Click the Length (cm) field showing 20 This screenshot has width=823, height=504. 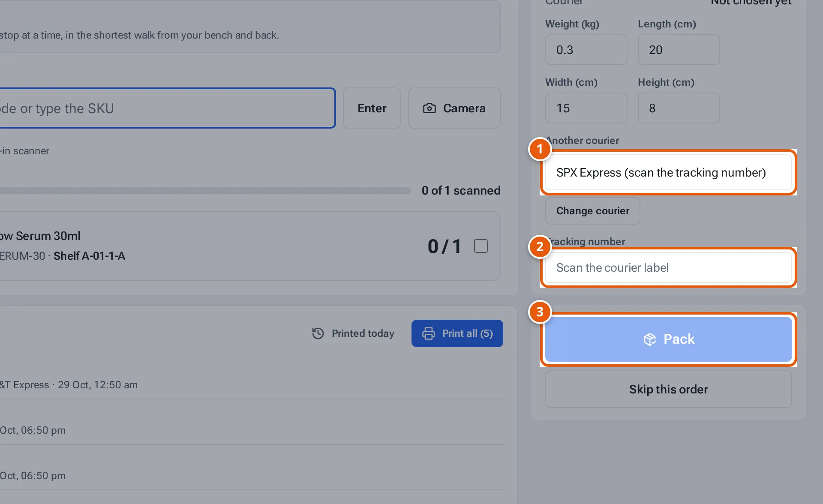click(x=679, y=50)
